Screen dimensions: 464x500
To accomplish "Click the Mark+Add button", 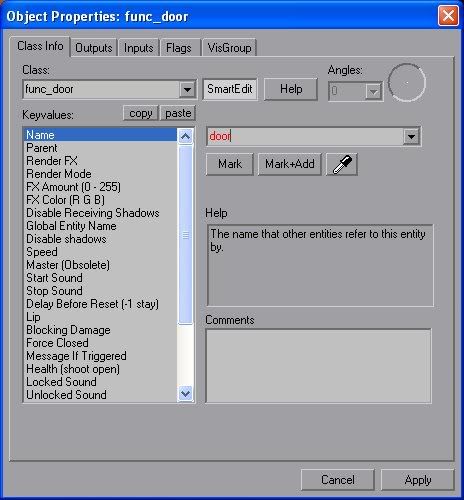I will (290, 164).
